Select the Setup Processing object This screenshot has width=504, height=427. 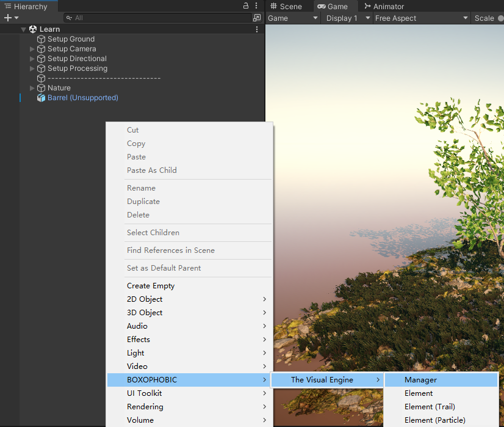[77, 68]
